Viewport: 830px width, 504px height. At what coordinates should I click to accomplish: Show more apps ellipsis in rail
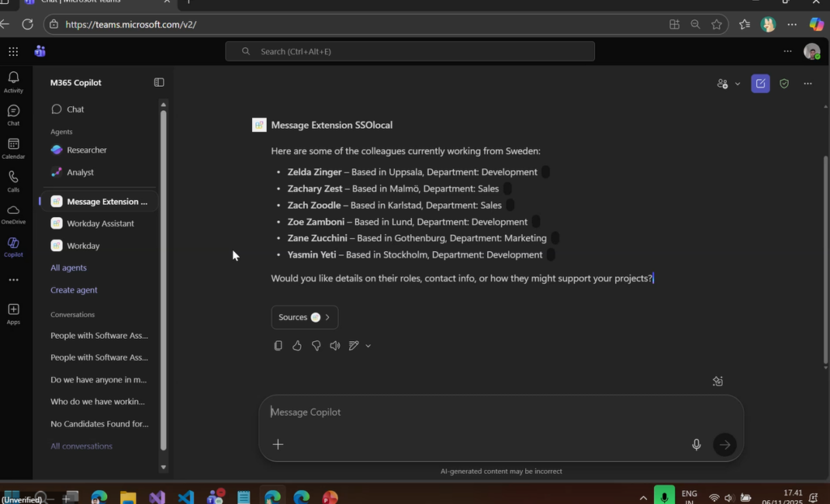(x=13, y=280)
